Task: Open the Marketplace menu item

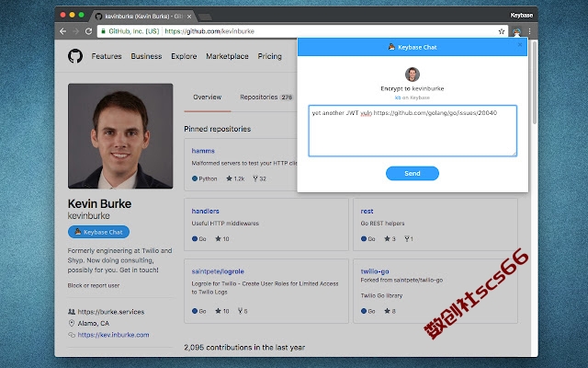Action: tap(227, 56)
